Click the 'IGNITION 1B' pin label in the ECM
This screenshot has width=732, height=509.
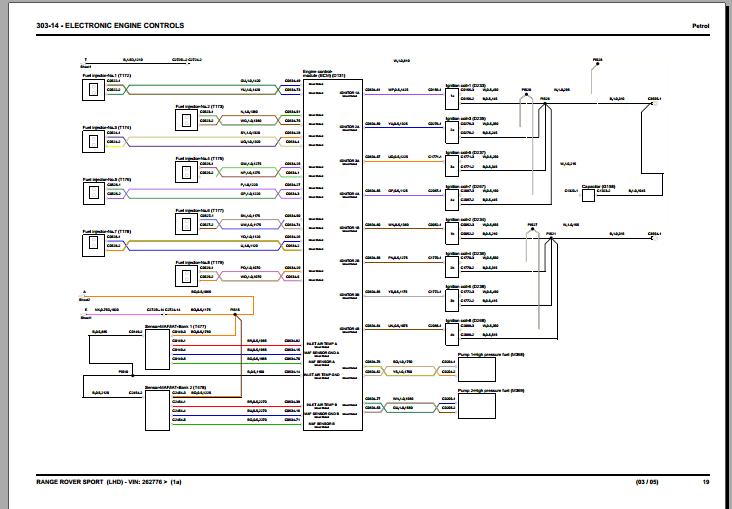click(350, 228)
